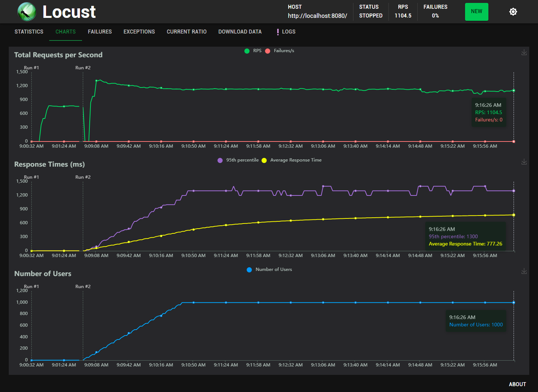Hide the 95th percentile series
The width and height of the screenshot is (538, 392).
238,160
